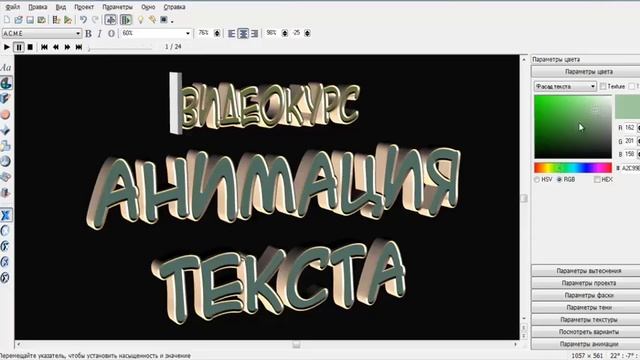
Task: Play the animation
Action: [7, 47]
